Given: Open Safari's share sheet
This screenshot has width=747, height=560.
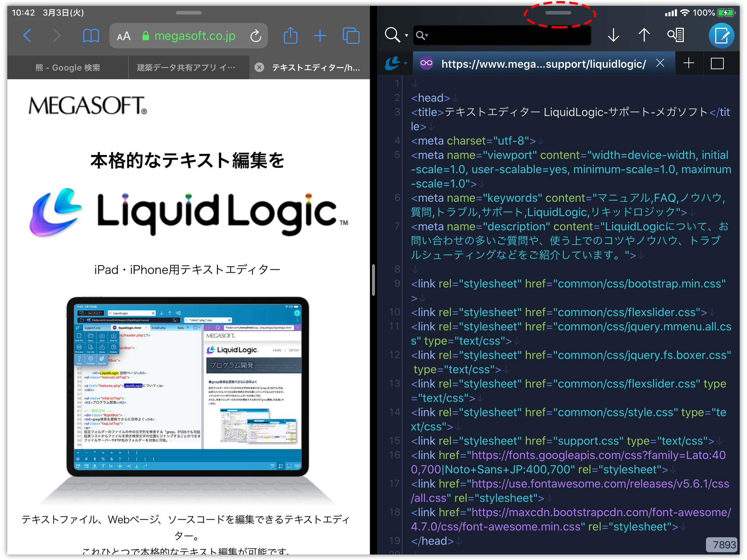Looking at the screenshot, I should click(290, 35).
